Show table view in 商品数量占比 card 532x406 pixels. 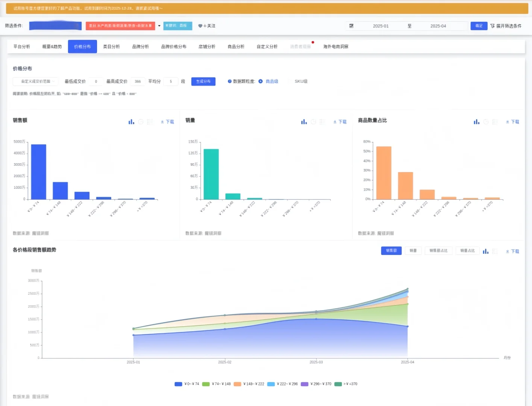pos(495,122)
